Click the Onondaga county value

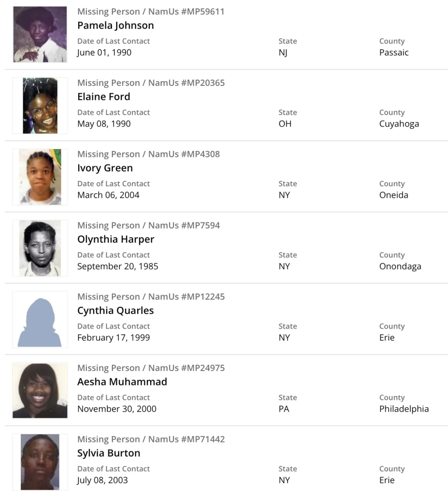click(400, 266)
